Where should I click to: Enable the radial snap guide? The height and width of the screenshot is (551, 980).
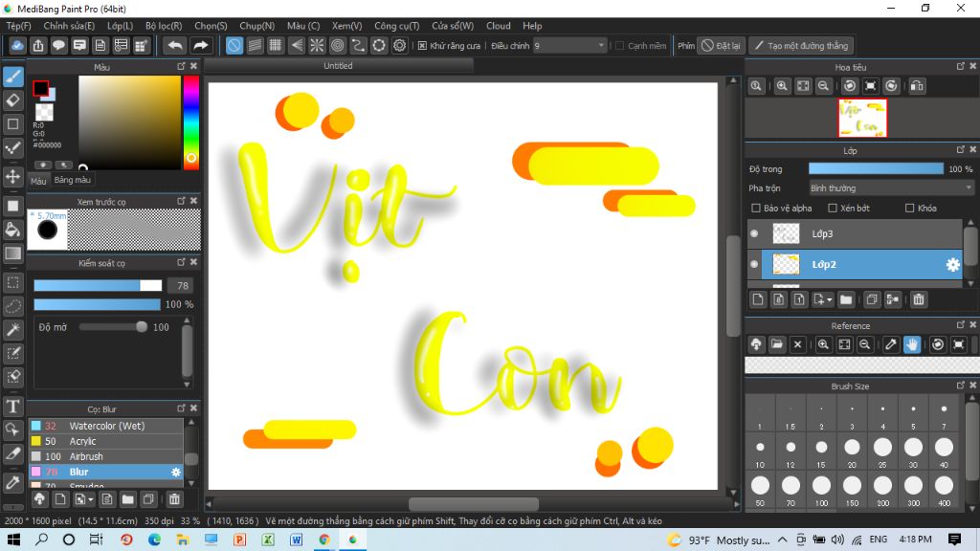pyautogui.click(x=317, y=46)
